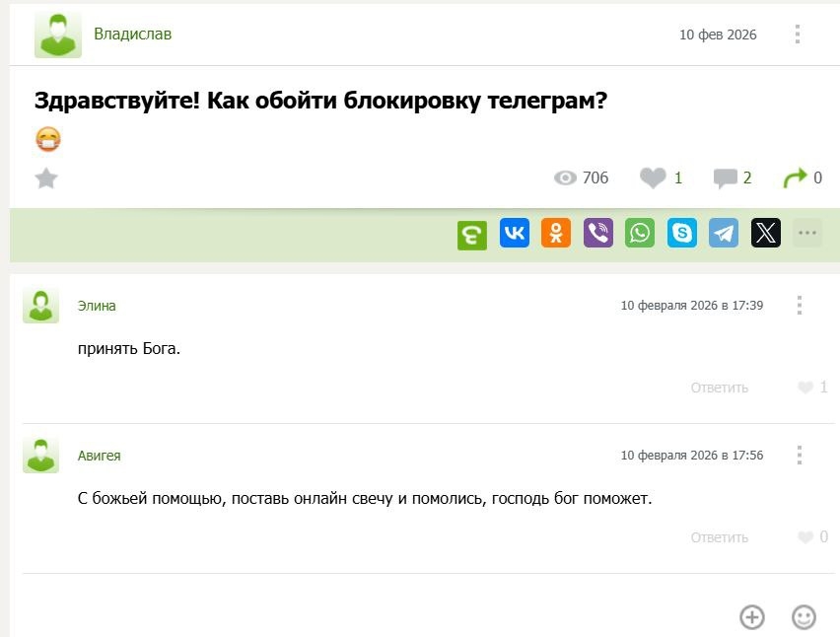
Task: Click Ответить under Авигея's comment
Action: [x=719, y=537]
